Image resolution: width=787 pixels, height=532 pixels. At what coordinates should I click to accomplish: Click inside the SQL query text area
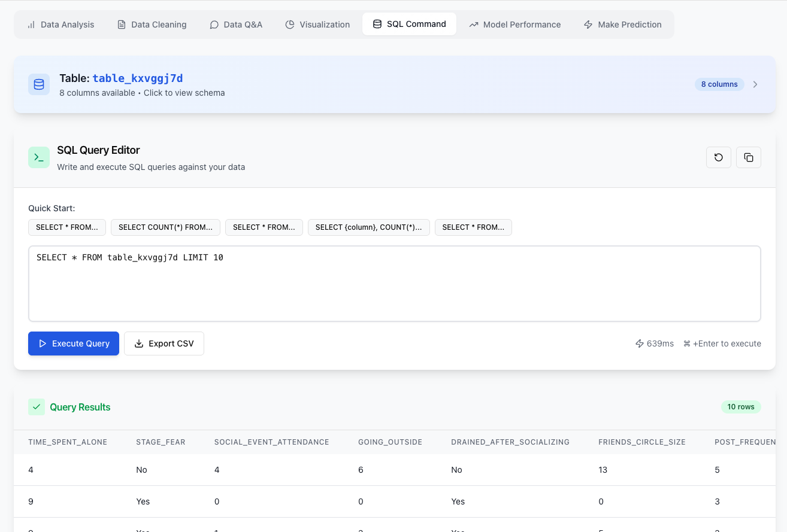(x=395, y=284)
